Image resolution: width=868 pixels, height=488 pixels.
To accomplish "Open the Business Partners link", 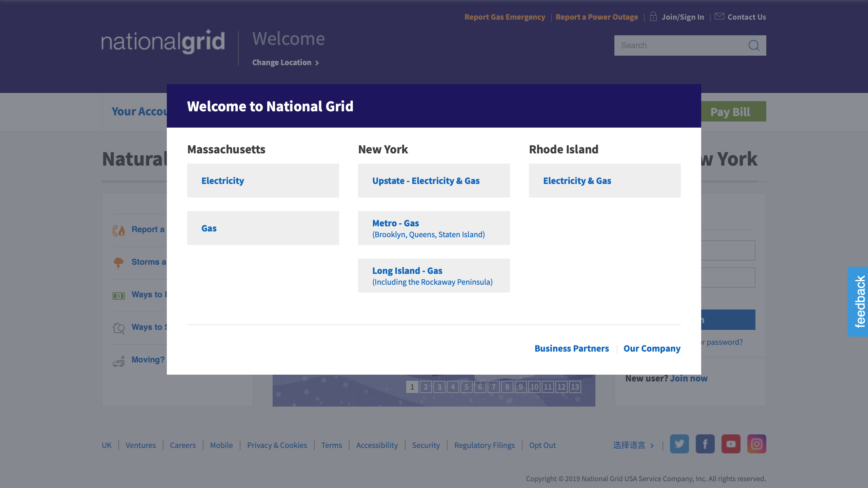I will [x=572, y=349].
